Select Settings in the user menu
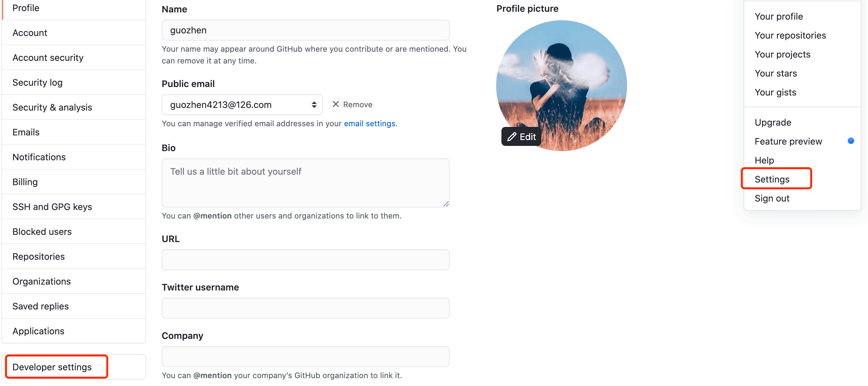 [x=772, y=179]
